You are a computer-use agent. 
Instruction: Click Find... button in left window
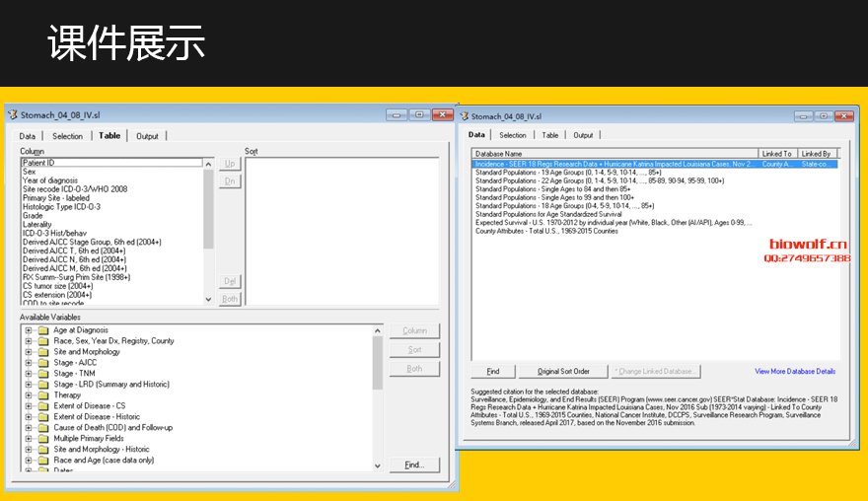tap(414, 465)
